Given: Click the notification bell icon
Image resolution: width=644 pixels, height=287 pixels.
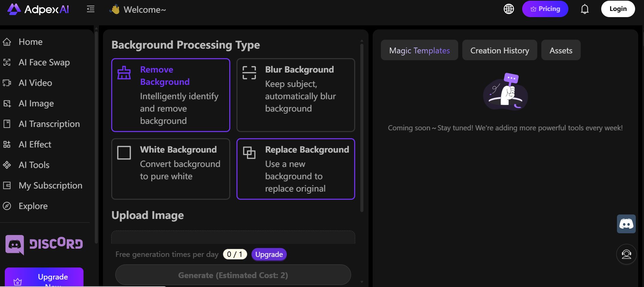Looking at the screenshot, I should point(584,9).
